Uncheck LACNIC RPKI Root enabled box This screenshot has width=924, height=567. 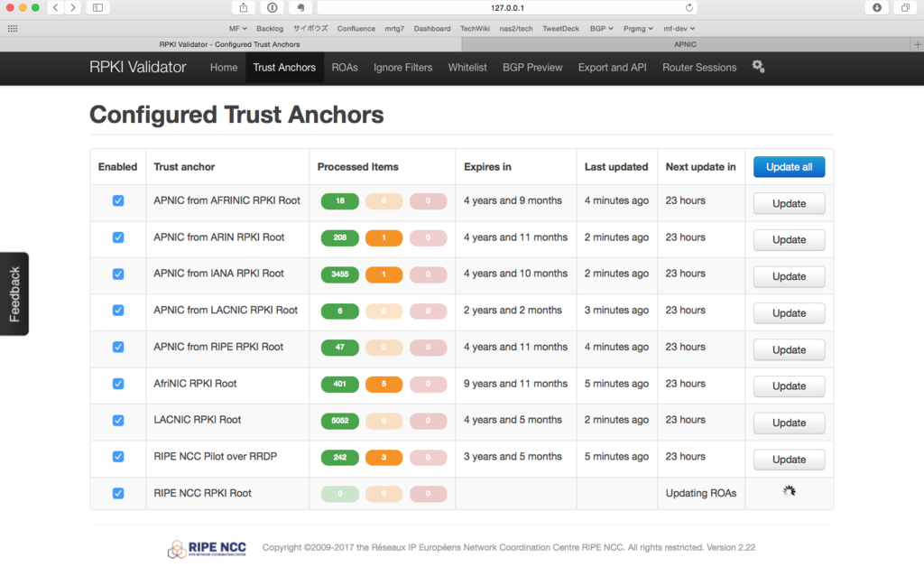point(118,420)
